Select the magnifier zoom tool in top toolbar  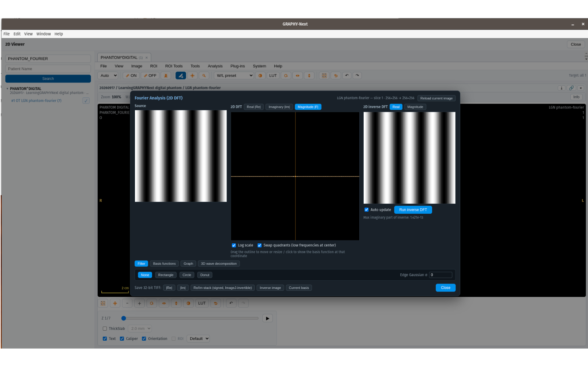click(204, 76)
